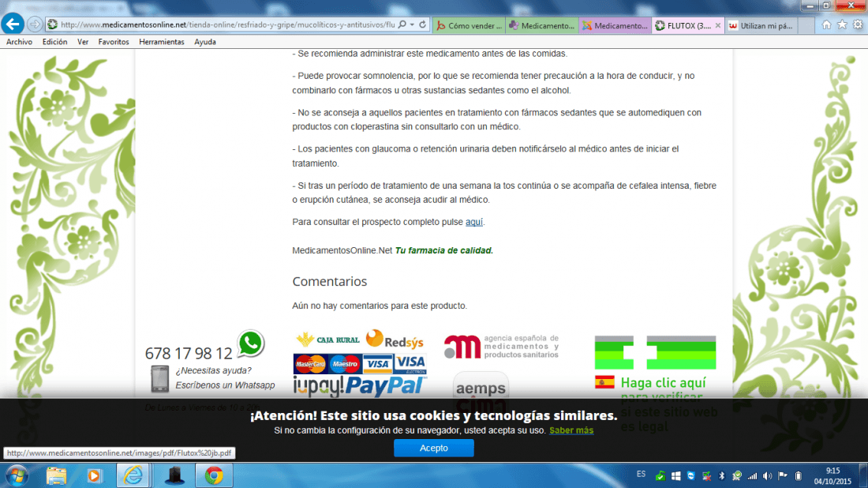Click 'Tu farmacia de calidad.' text
The image size is (868, 488).
444,250
